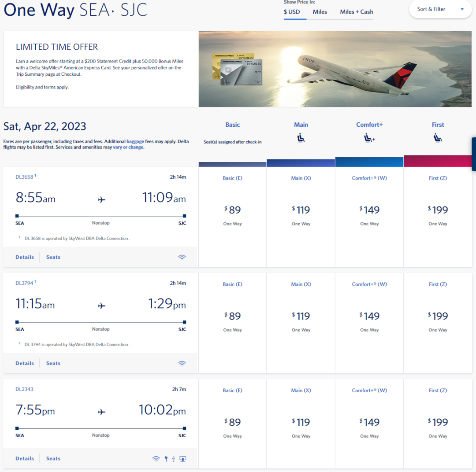Click power outlet icon for DL2343
This screenshot has width=476, height=472.
point(166,459)
